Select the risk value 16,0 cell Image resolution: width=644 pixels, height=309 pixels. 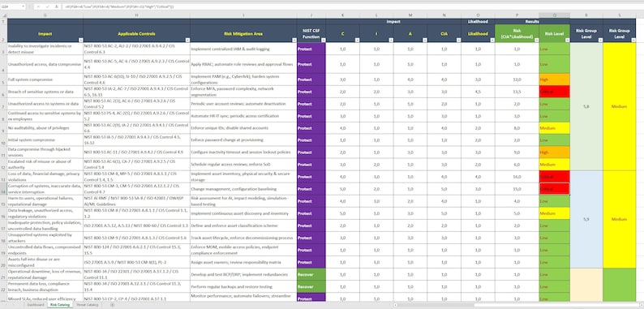pyautogui.click(x=517, y=177)
